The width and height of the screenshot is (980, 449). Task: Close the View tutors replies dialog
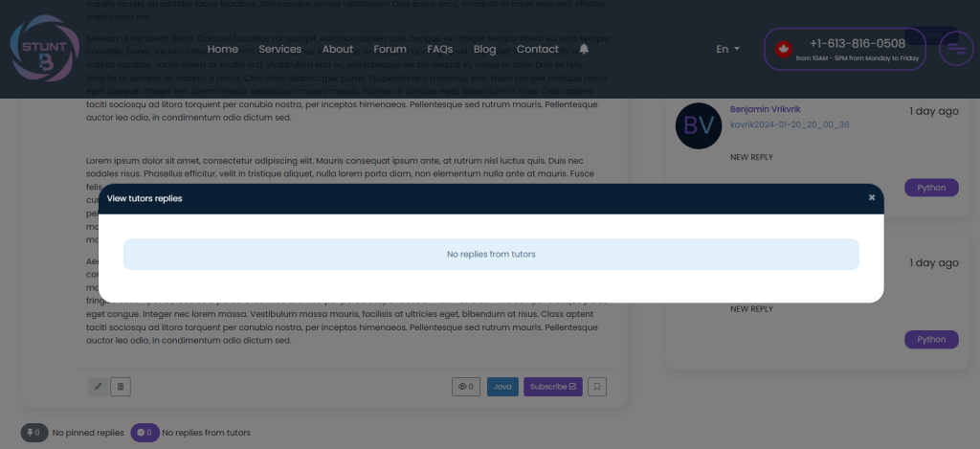(871, 197)
